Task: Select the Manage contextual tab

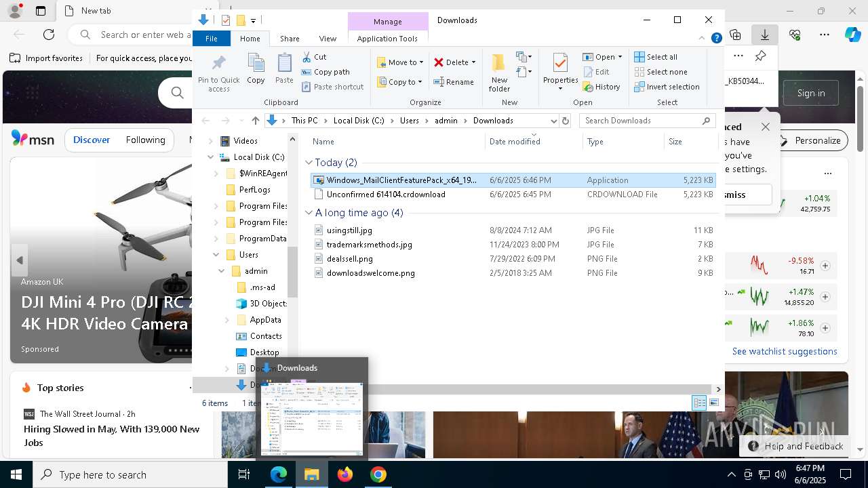Action: [388, 22]
